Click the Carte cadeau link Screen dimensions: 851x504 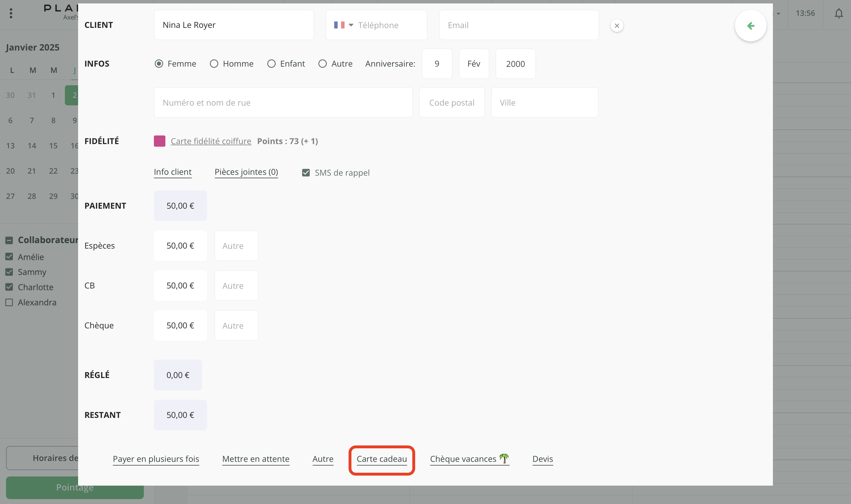(382, 459)
